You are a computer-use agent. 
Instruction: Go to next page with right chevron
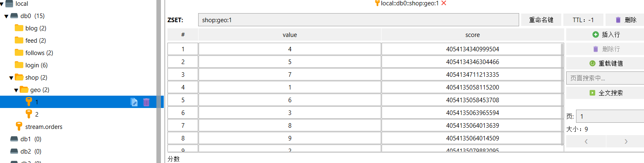(x=626, y=141)
